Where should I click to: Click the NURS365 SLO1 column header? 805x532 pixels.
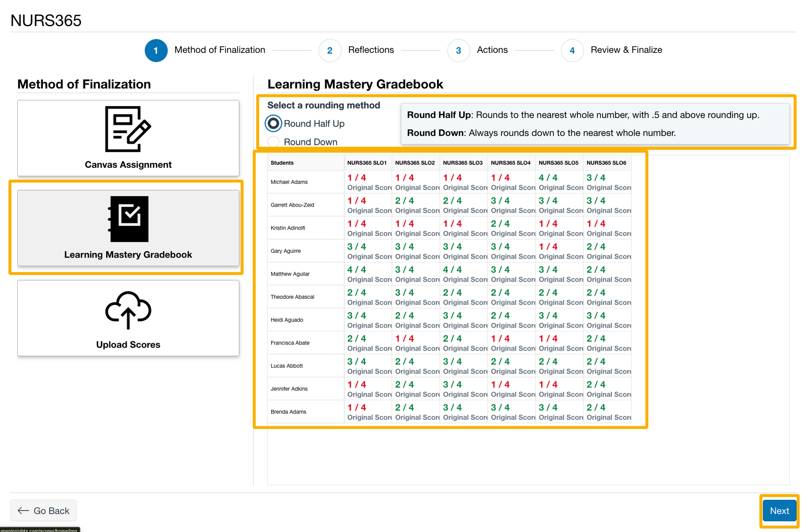click(366, 163)
